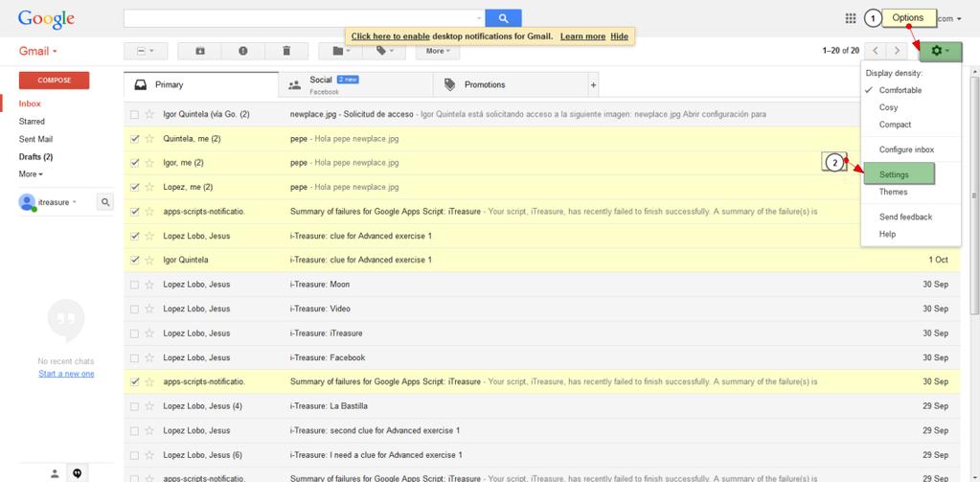Click the Google logo
Viewport: 980px width, 482px height.
coord(46,19)
